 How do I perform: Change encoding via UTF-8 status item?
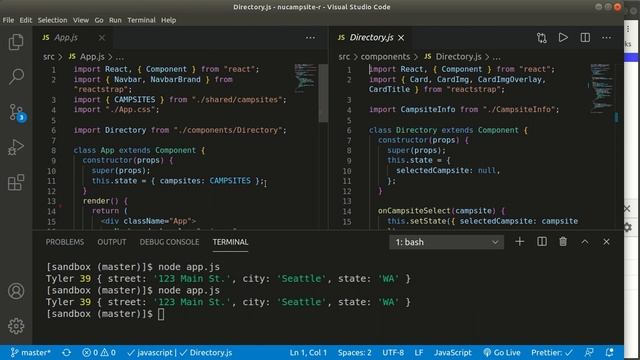coord(393,353)
